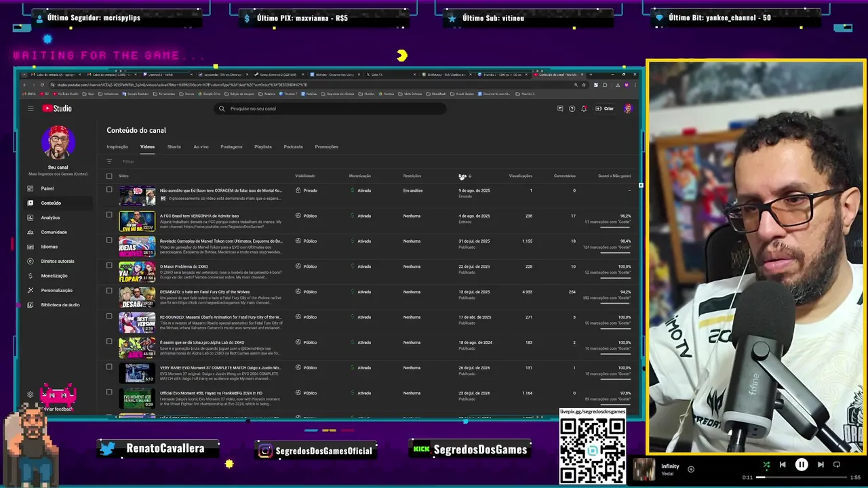Open Biblioteca de áudio in sidebar
Image resolution: width=868 pixels, height=488 pixels.
point(60,305)
